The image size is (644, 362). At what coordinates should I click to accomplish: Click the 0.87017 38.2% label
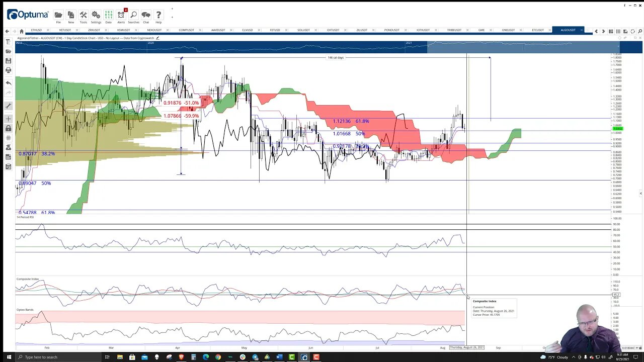coord(37,154)
